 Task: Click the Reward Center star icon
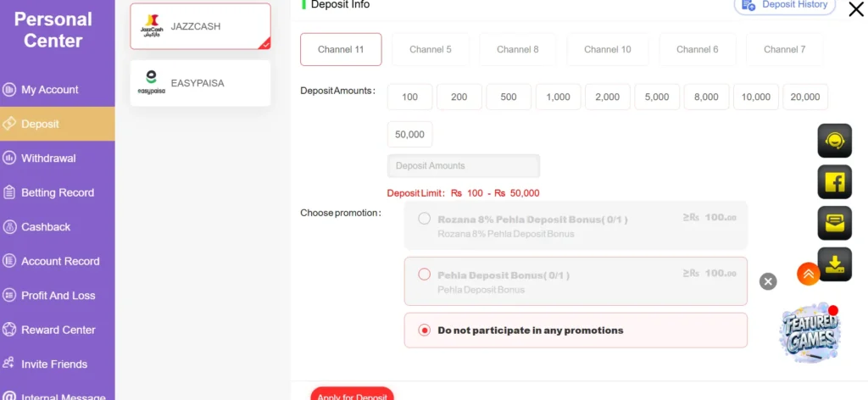click(x=8, y=330)
